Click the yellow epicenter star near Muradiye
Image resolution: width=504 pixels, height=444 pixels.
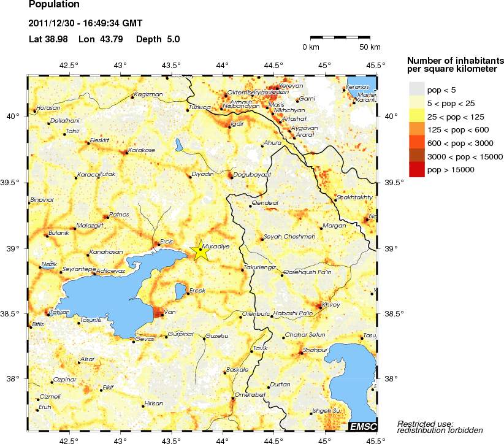[200, 250]
